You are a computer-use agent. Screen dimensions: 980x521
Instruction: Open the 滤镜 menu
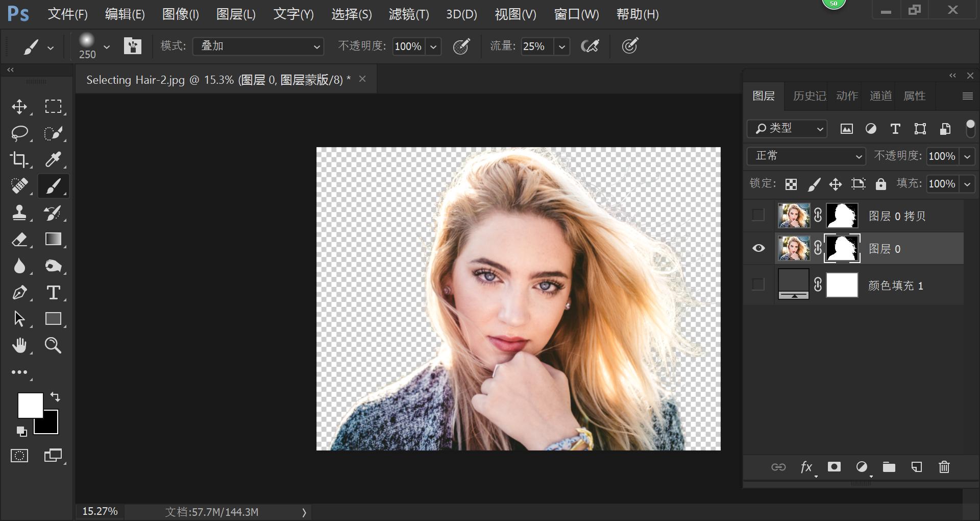(409, 14)
